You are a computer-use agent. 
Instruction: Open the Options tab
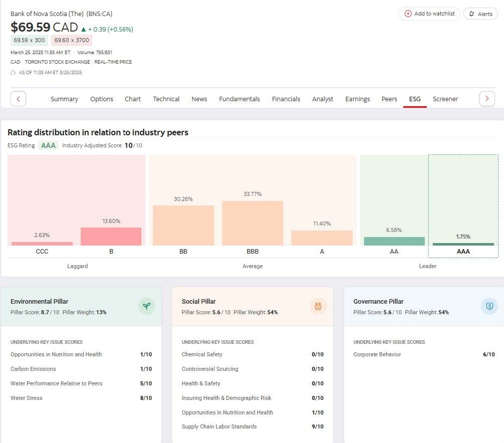pyautogui.click(x=102, y=99)
